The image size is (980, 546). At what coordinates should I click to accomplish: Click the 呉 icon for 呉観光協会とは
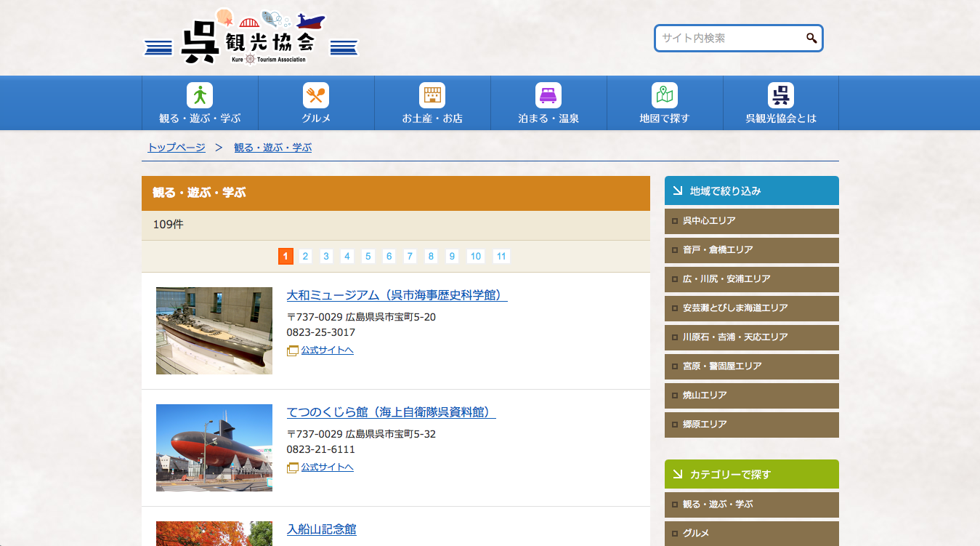(781, 95)
